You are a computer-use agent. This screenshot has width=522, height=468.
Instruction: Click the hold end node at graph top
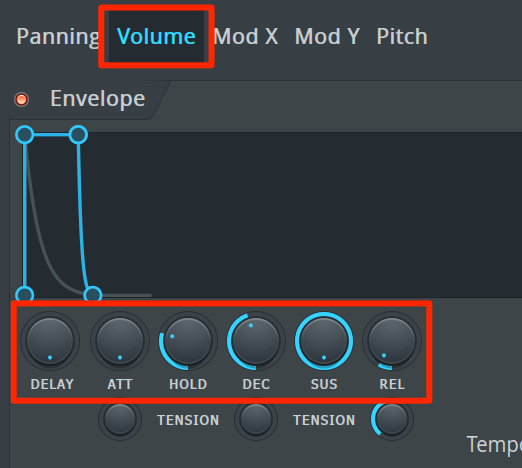pyautogui.click(x=78, y=135)
